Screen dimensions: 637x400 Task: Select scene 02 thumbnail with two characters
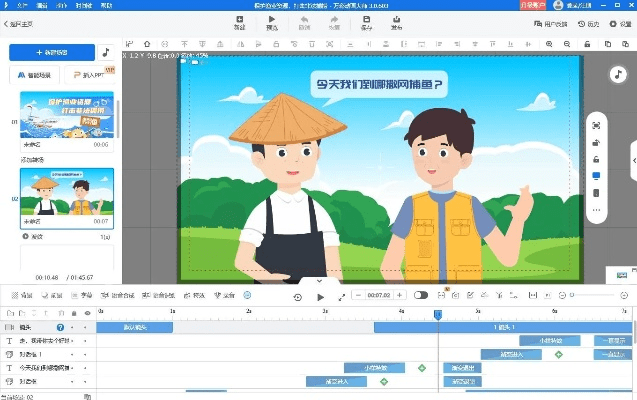67,192
